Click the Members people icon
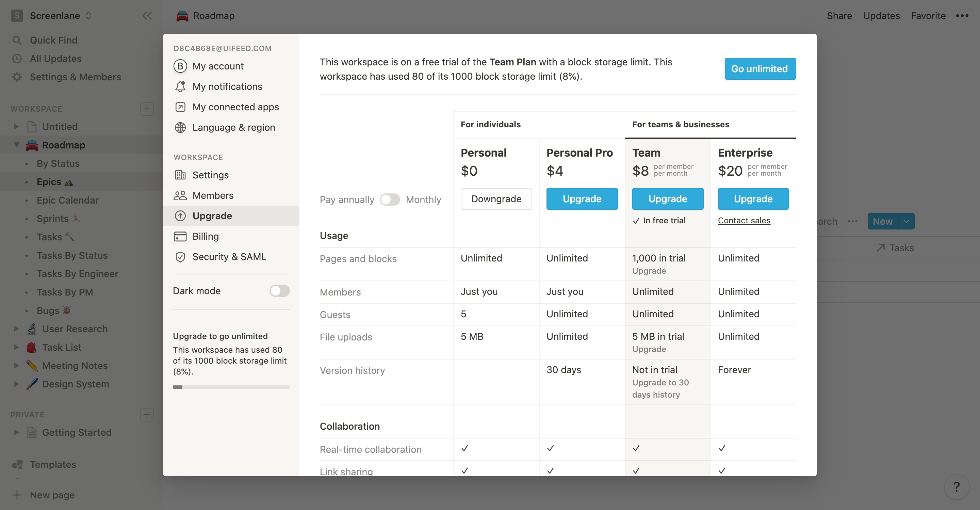 pos(180,195)
